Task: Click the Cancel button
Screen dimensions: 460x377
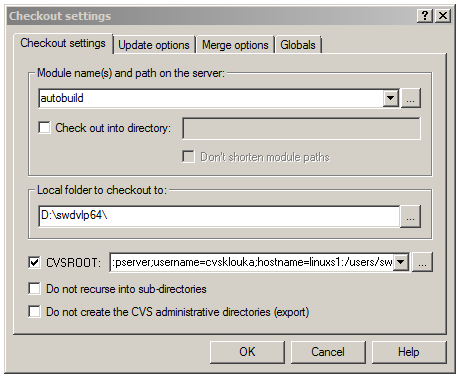Action: coord(328,352)
